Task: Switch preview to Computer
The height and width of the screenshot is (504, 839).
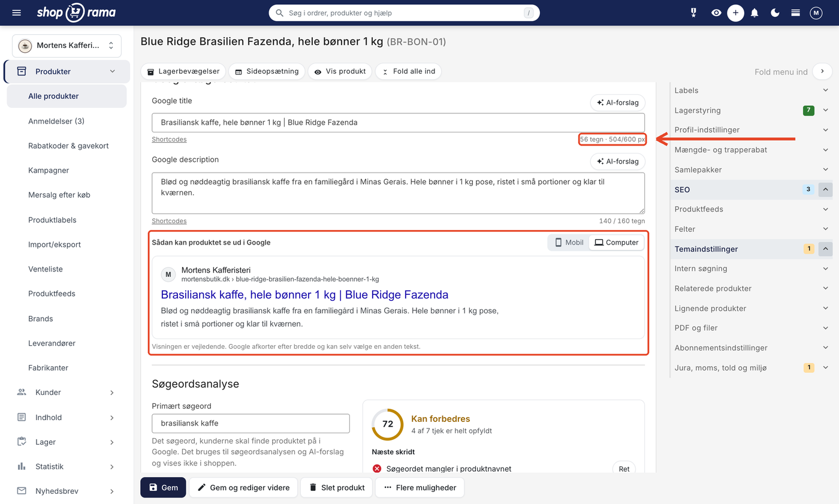Action: [x=617, y=243]
